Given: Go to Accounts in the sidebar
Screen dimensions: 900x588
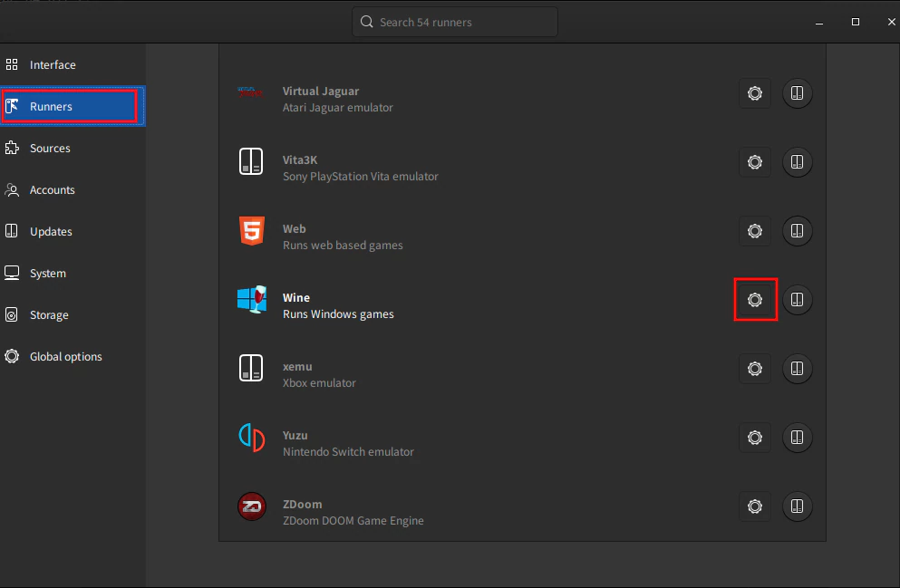Looking at the screenshot, I should point(52,190).
